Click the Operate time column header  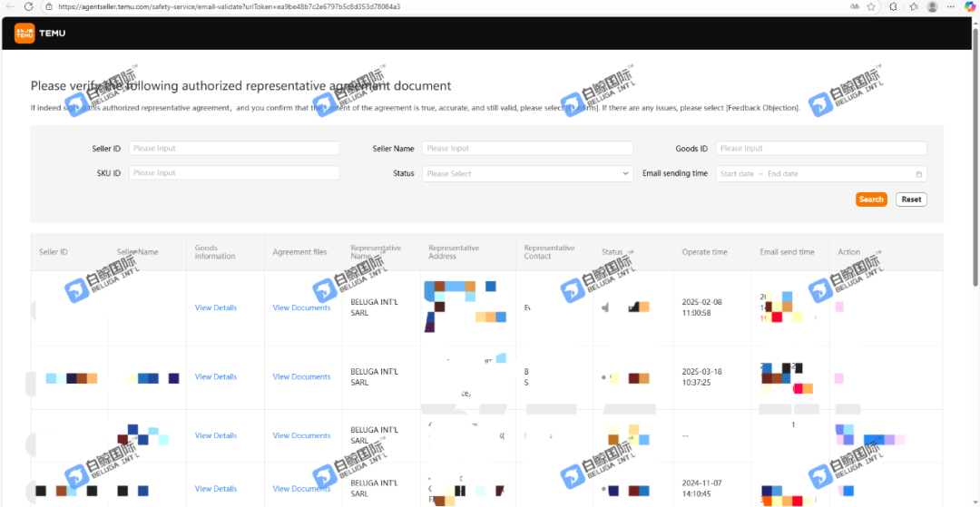pyautogui.click(x=704, y=252)
